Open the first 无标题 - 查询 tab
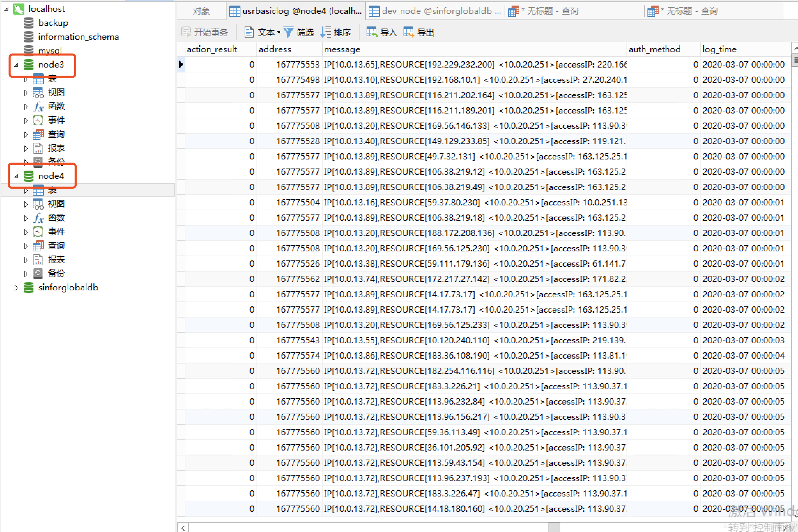This screenshot has width=798, height=532. 575,11
